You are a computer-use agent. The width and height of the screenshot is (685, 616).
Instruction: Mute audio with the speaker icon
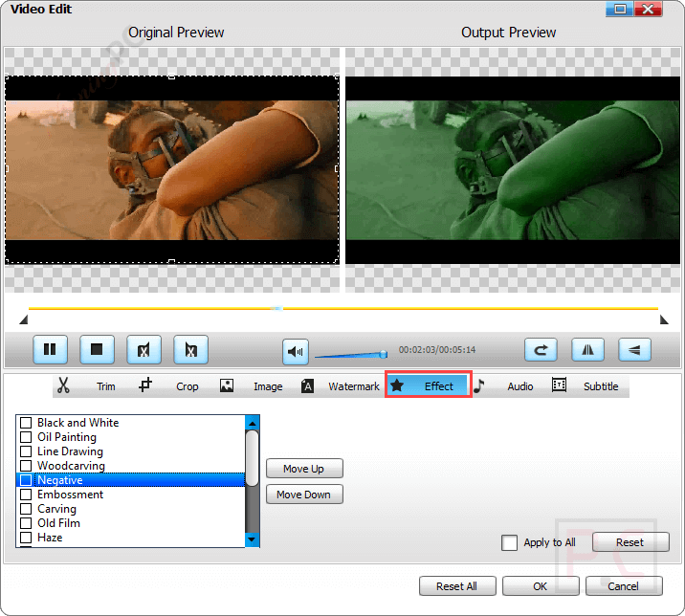(x=296, y=351)
